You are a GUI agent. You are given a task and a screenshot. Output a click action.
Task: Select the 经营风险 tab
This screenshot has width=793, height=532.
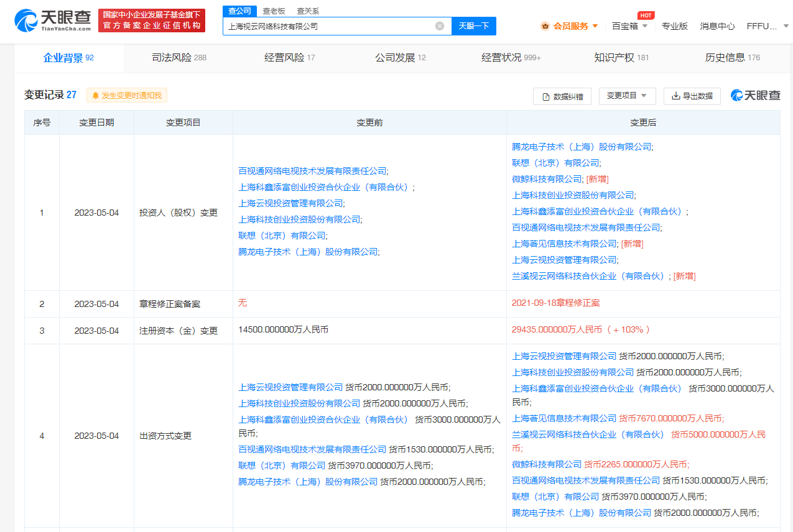[289, 58]
